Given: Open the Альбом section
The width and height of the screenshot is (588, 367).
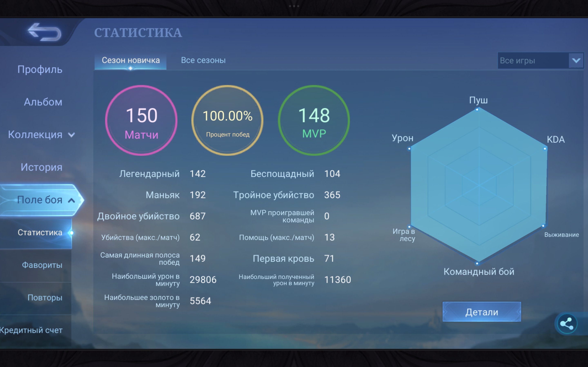Looking at the screenshot, I should [x=43, y=102].
